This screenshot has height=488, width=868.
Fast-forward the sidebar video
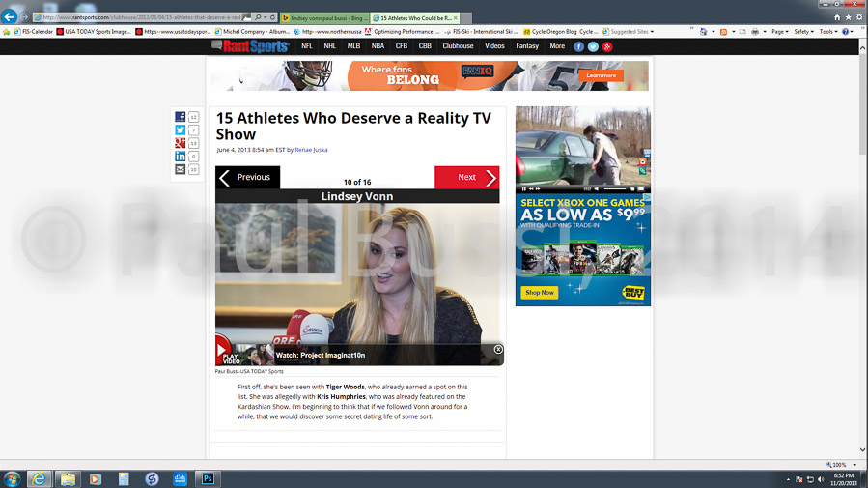click(x=538, y=188)
